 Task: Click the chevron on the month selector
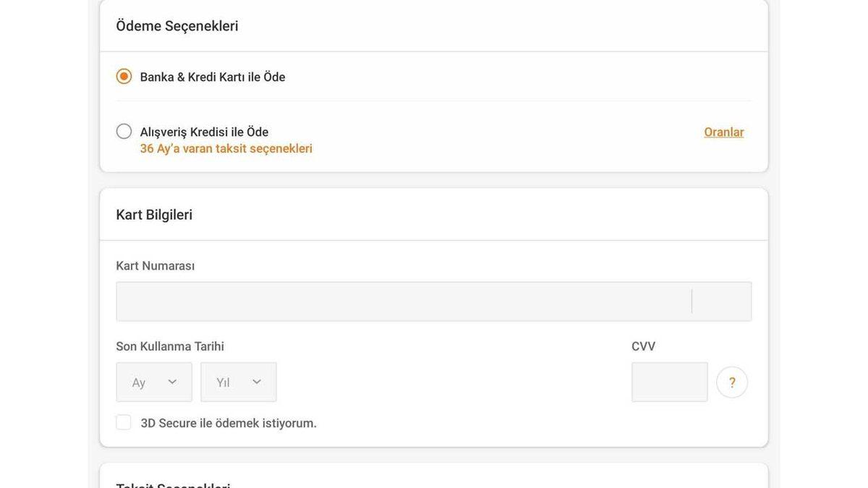coord(173,381)
